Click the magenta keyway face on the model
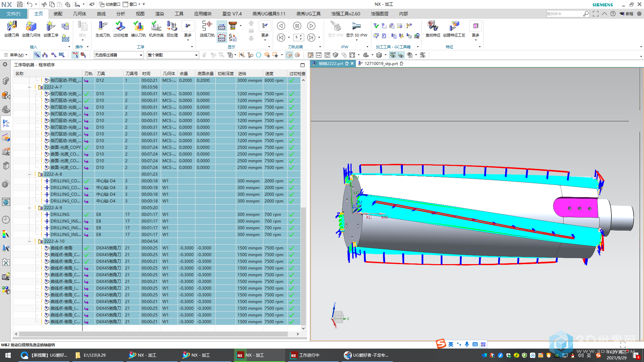Screen dimensions: 644x362 tap(575, 208)
